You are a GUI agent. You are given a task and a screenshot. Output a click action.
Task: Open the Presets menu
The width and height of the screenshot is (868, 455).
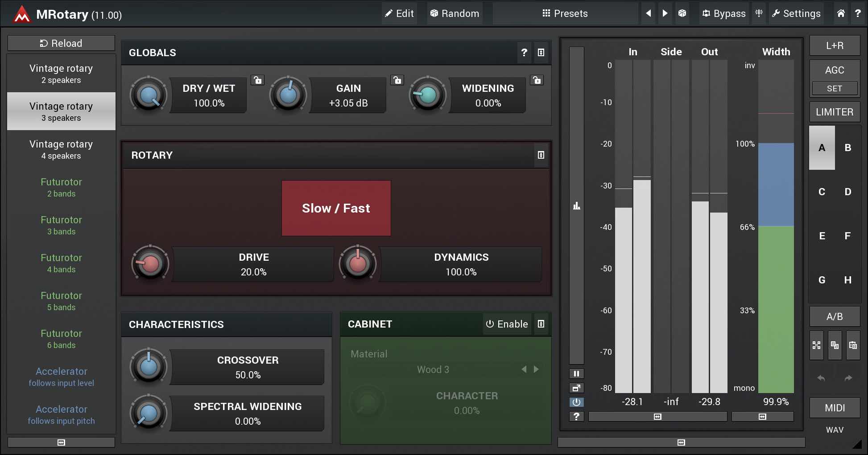coord(565,13)
